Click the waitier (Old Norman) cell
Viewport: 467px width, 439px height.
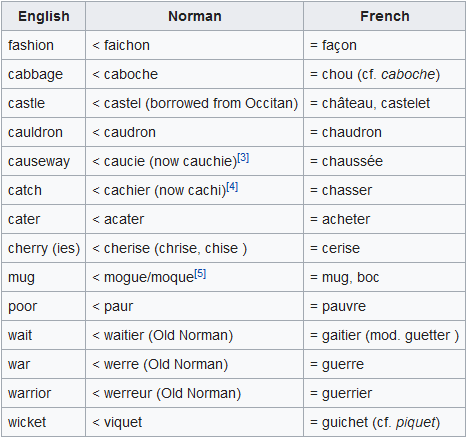point(195,335)
